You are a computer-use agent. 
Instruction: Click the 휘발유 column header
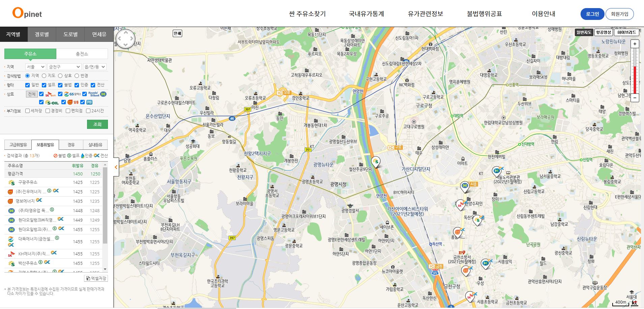click(x=78, y=166)
